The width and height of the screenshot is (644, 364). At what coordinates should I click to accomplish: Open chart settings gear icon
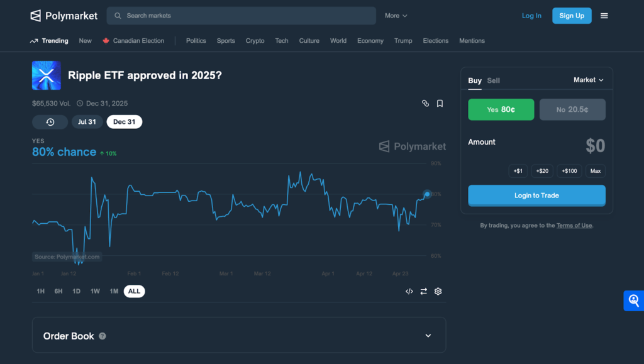click(438, 291)
